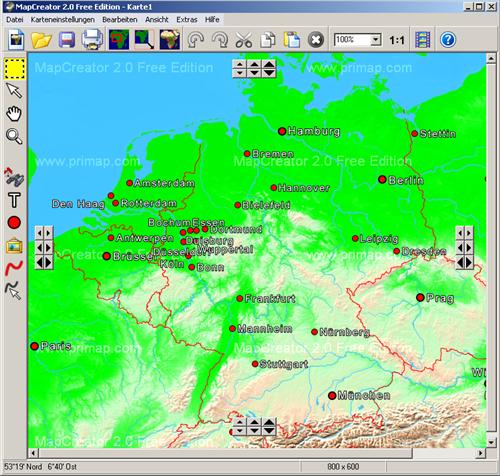The height and width of the screenshot is (476, 500).
Task: Click the Africa globe overview icon
Action: [170, 40]
